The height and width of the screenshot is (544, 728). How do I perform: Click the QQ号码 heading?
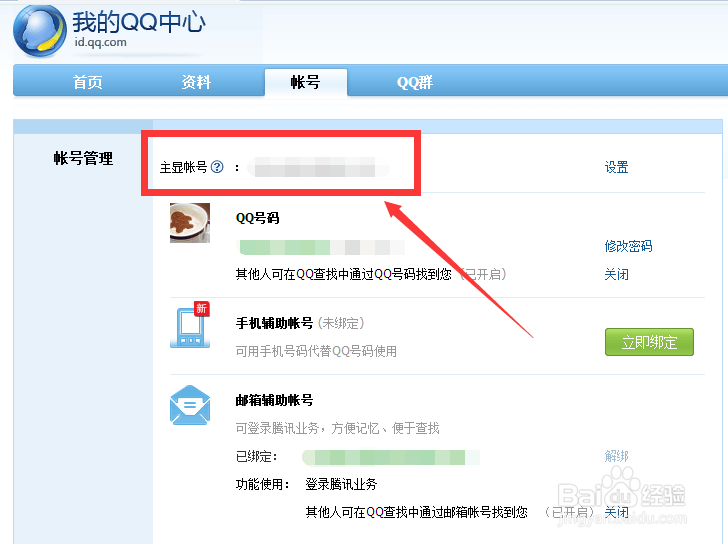point(257,218)
